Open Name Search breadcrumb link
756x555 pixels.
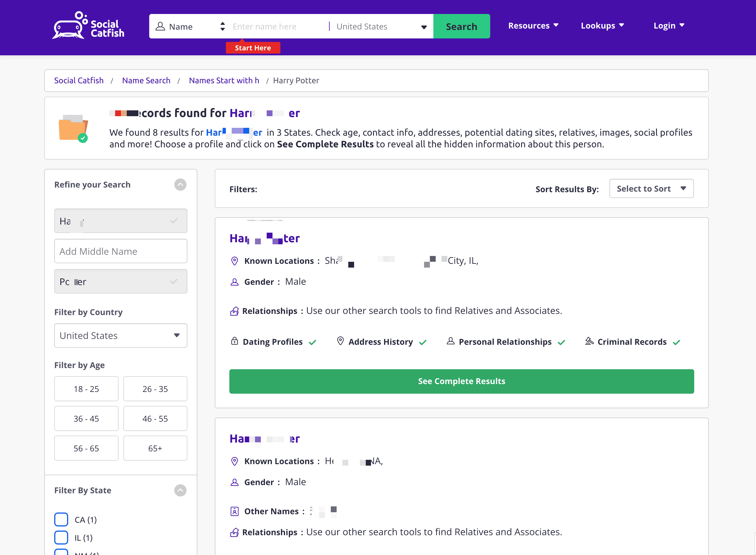pyautogui.click(x=146, y=81)
